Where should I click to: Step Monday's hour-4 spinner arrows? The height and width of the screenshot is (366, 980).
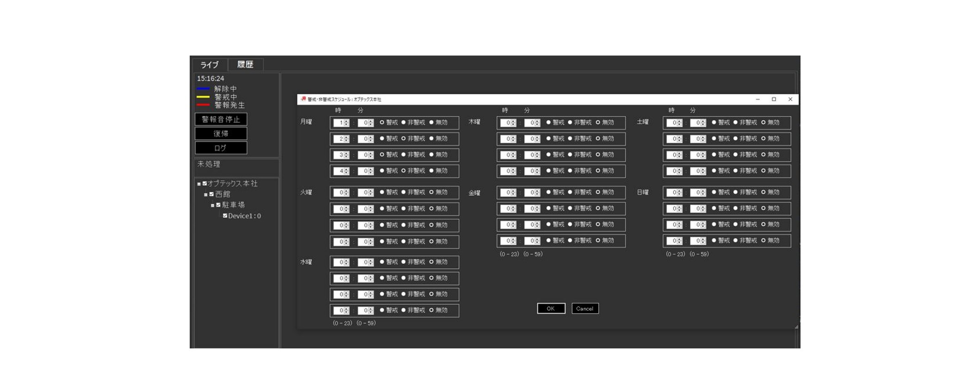tap(347, 171)
